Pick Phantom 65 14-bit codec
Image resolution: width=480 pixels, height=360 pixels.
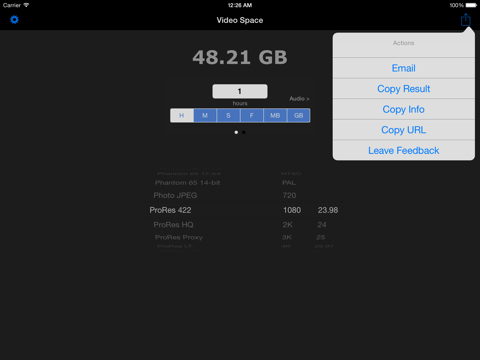tap(187, 183)
